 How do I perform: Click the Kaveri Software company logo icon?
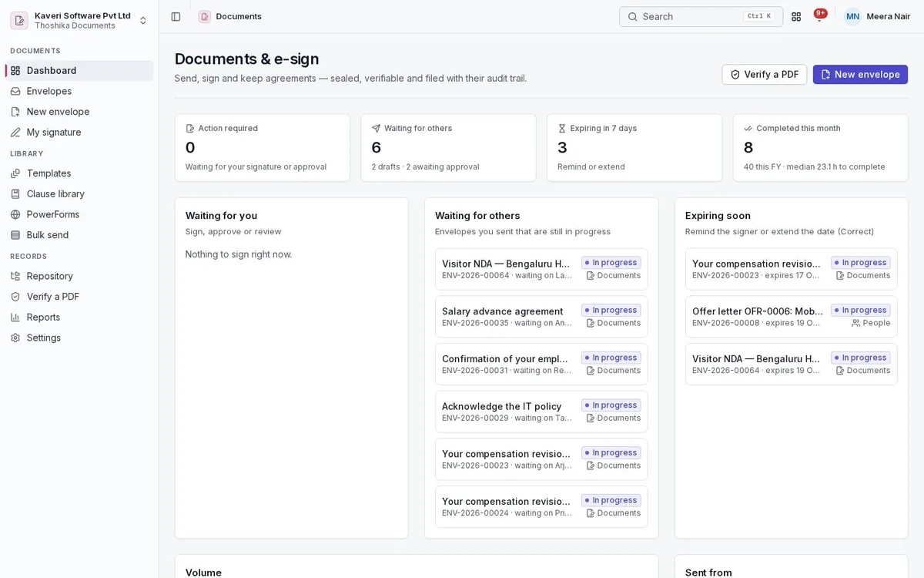(19, 20)
